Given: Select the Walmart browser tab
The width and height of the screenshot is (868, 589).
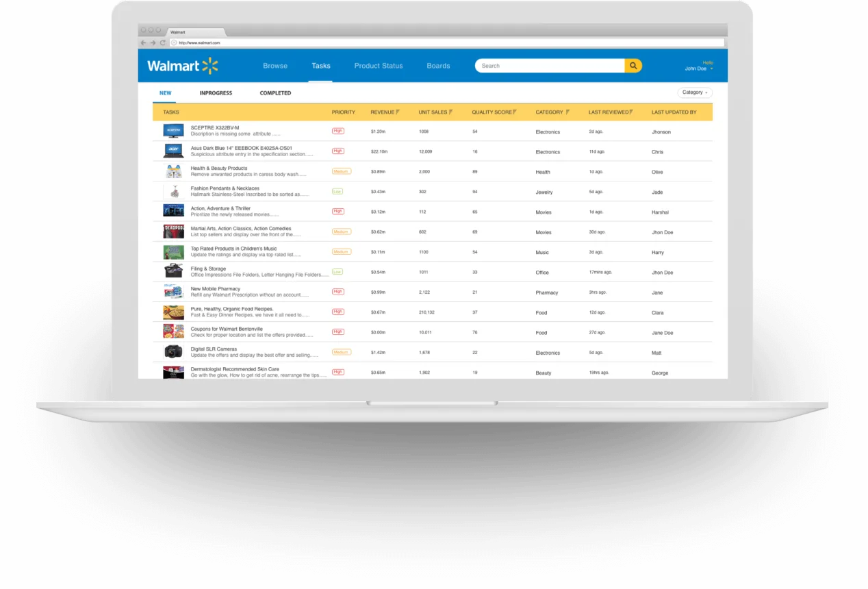Looking at the screenshot, I should point(195,32).
